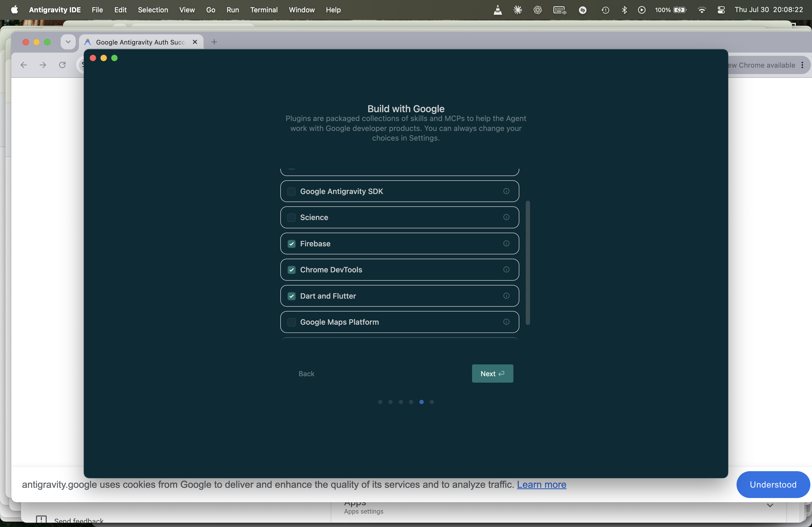Open the Time Machine clock icon
This screenshot has height=527, width=812.
(x=605, y=10)
